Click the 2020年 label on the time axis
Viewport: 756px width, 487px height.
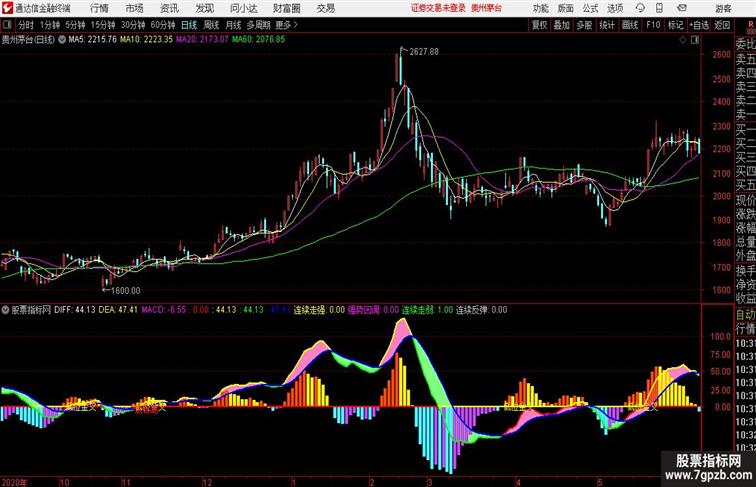click(14, 482)
